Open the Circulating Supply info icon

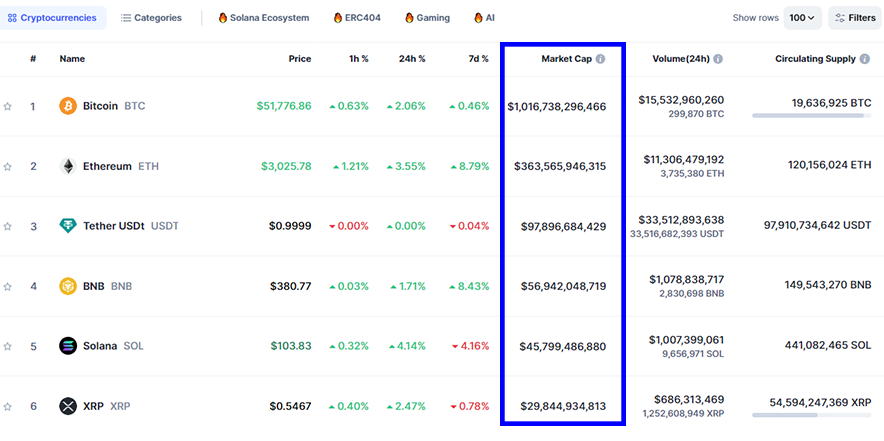(x=864, y=59)
